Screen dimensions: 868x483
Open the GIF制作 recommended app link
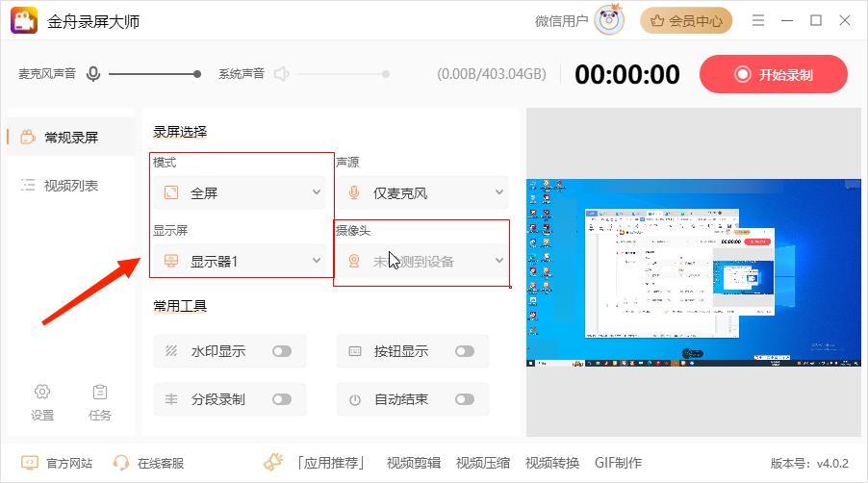(x=619, y=463)
